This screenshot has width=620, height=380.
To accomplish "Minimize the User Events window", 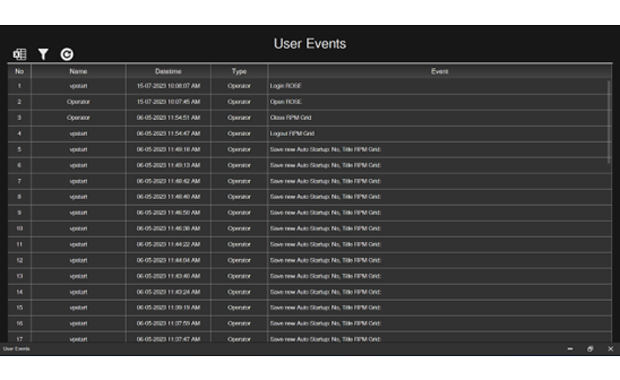I will (570, 349).
